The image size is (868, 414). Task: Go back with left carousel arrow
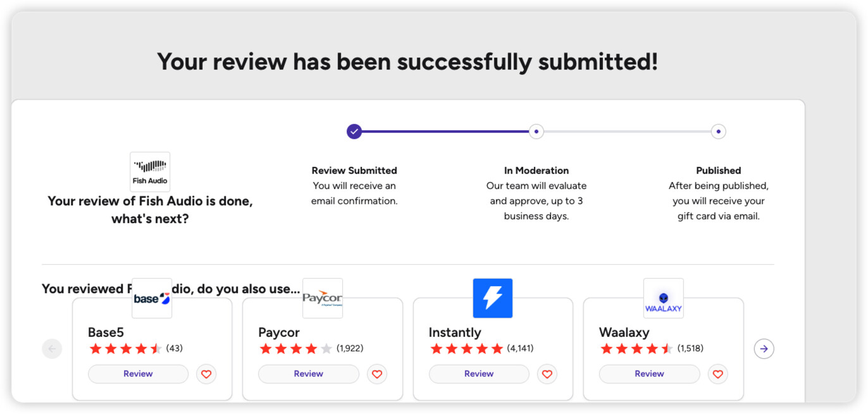52,348
